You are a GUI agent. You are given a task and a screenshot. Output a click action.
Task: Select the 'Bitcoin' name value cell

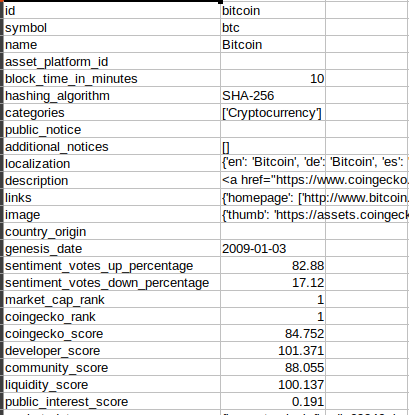click(273, 45)
